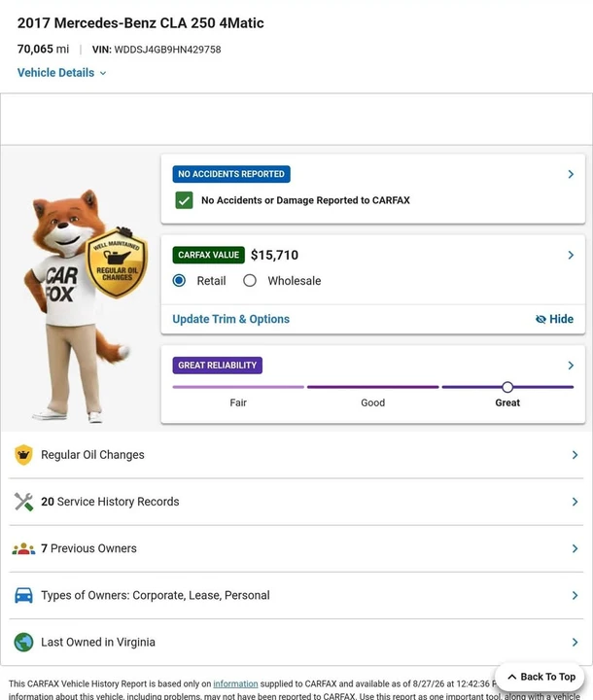Viewport: 593px width, 700px height.
Task: Click the Fair reliability segment
Action: coord(238,387)
